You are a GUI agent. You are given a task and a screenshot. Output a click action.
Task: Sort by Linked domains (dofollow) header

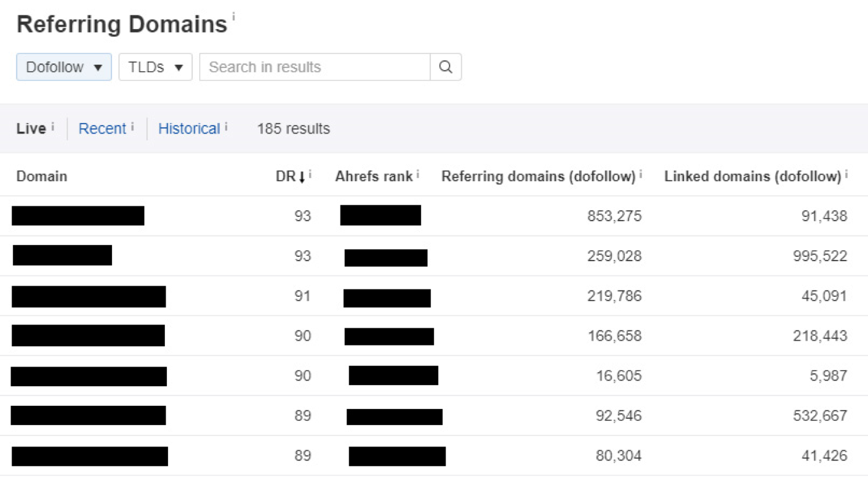tap(752, 177)
